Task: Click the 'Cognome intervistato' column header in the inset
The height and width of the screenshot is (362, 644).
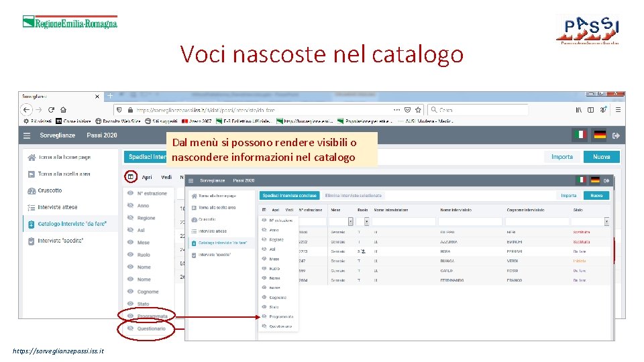Action: click(x=525, y=210)
